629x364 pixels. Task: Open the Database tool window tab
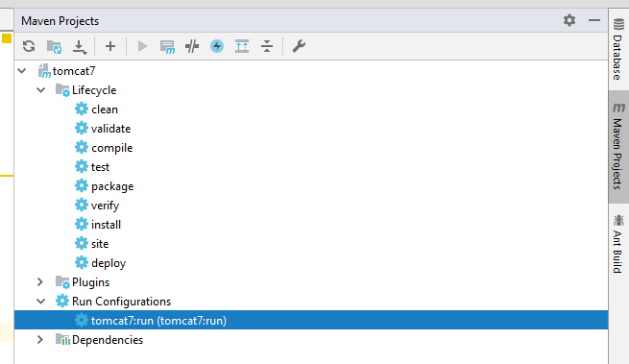click(x=618, y=49)
